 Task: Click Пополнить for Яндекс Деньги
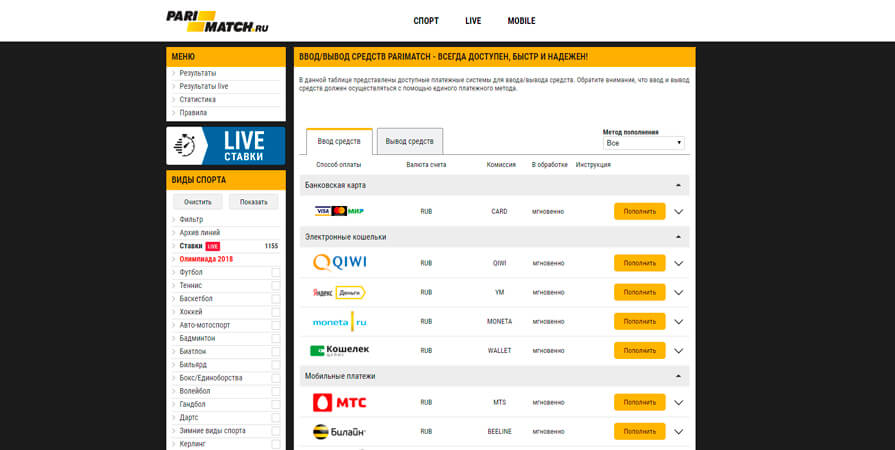coord(640,292)
